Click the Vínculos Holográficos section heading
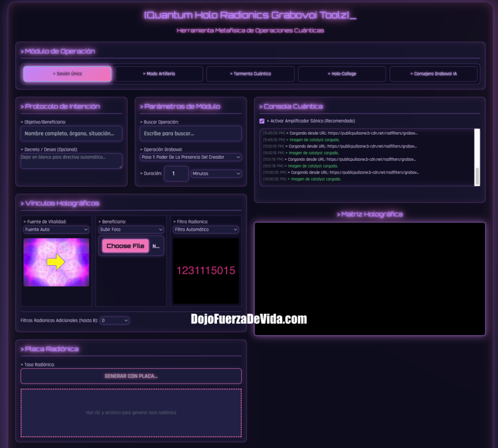The height and width of the screenshot is (448, 498). [x=60, y=204]
